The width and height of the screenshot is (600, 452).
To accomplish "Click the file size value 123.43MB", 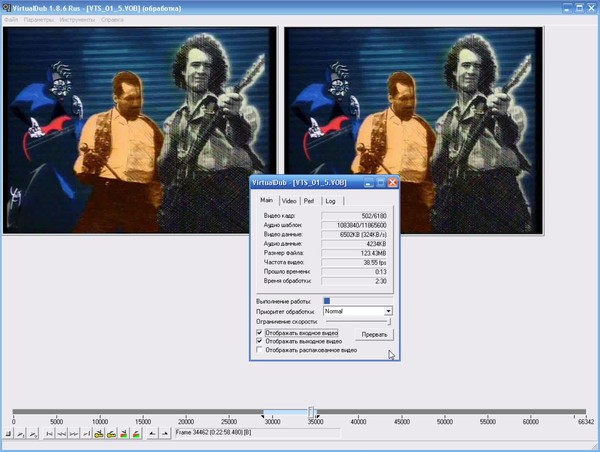I will coord(354,253).
